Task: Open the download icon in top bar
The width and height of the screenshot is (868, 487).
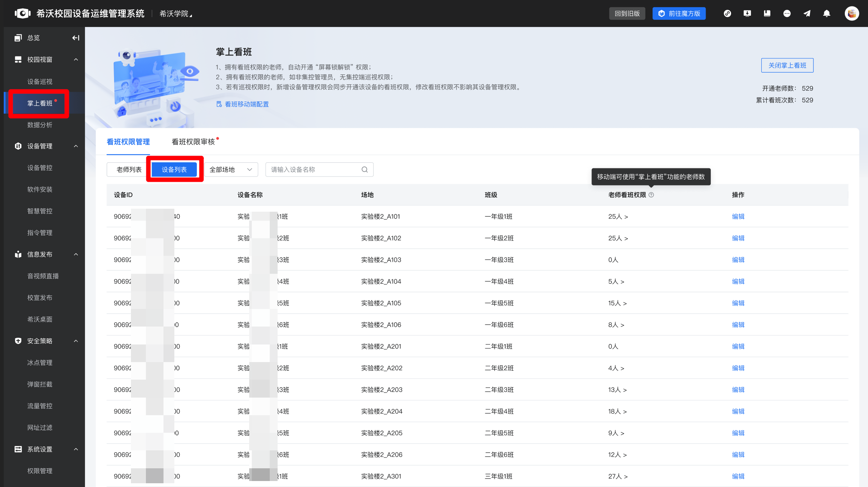Action: (x=747, y=13)
